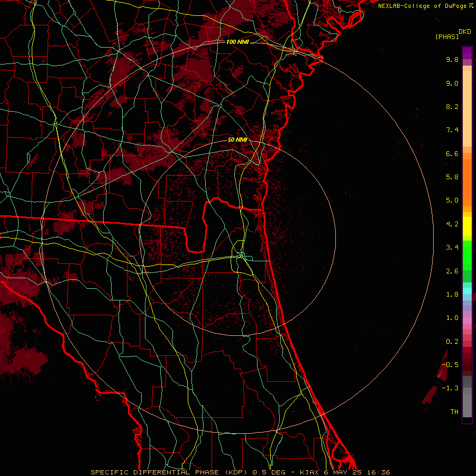Click the 9.8 legend value
Screen dimensions: 476x476
coord(452,59)
